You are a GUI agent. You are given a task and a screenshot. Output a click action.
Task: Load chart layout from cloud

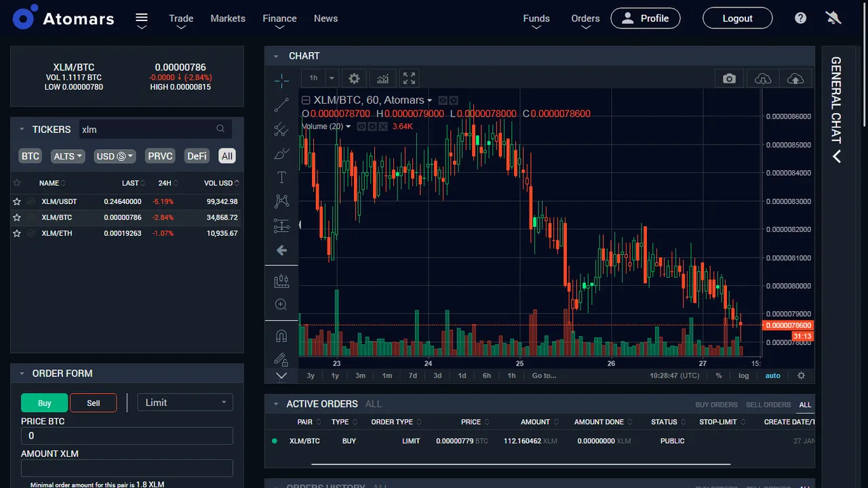(x=763, y=79)
